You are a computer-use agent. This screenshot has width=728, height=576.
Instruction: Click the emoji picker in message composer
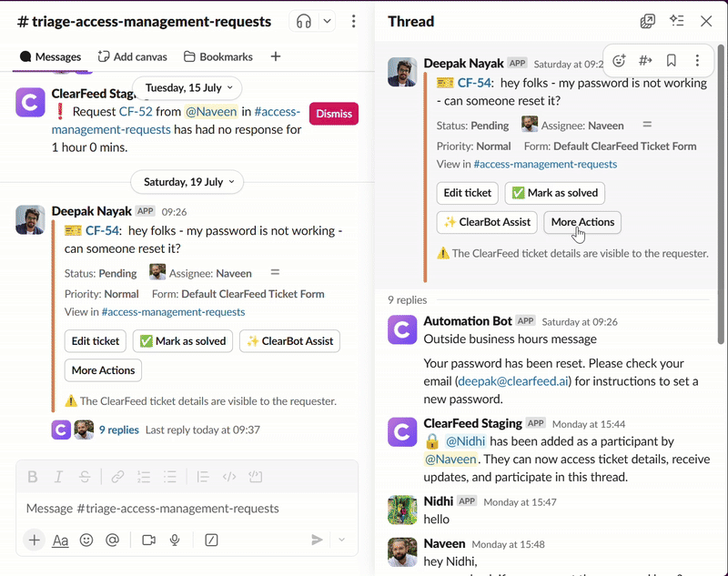(86, 540)
